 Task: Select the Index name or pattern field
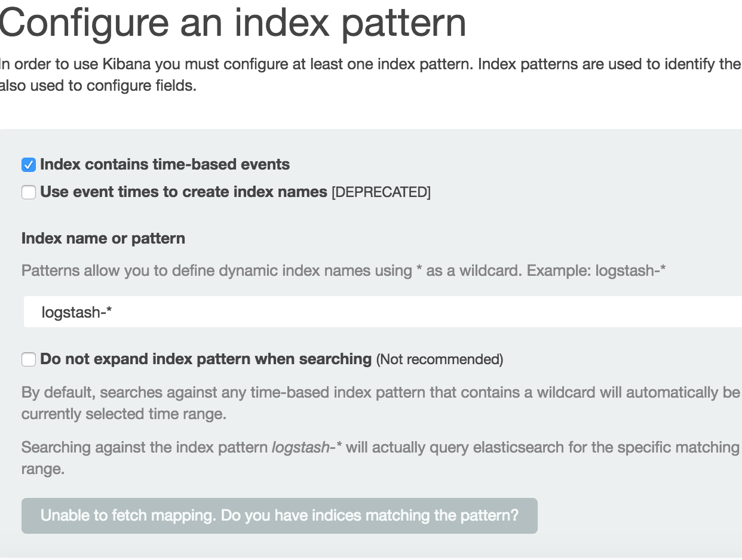pos(239,311)
